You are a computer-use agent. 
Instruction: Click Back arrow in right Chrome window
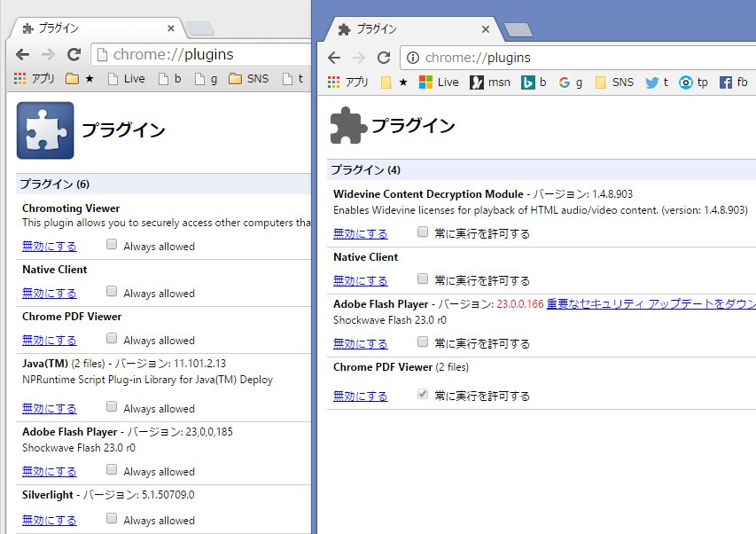click(334, 58)
